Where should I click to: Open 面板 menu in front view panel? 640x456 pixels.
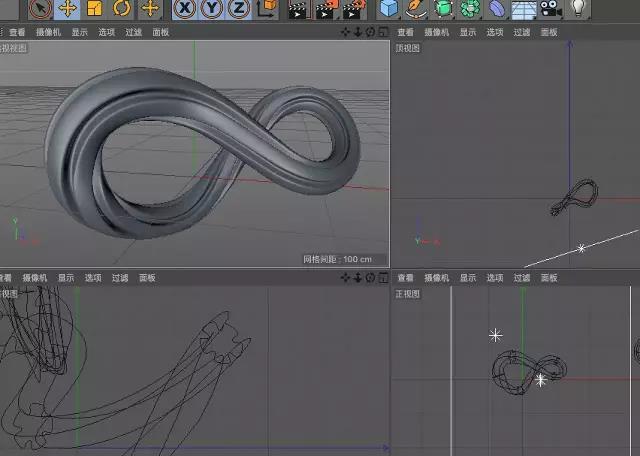pos(549,278)
